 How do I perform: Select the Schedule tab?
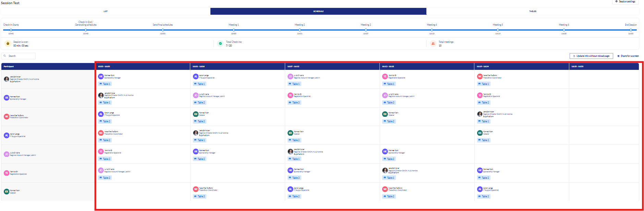pos(318,11)
